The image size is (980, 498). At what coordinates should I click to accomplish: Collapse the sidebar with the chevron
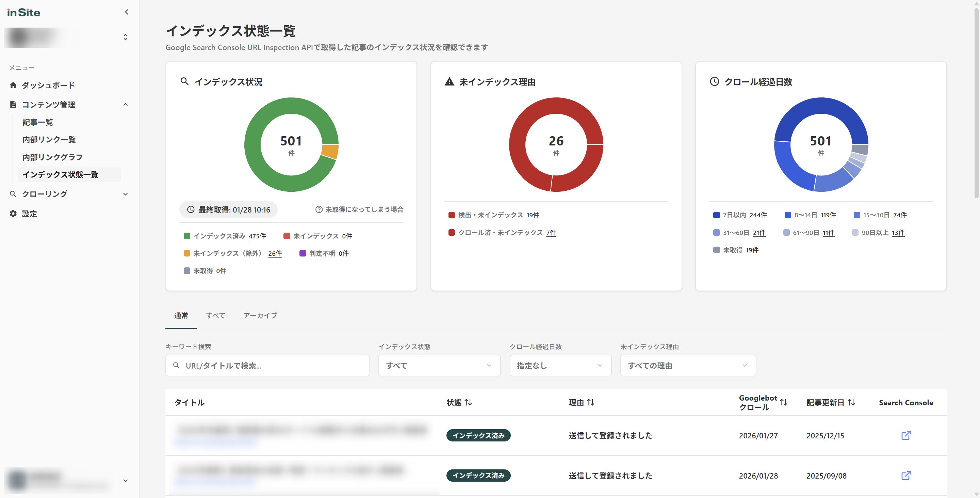[x=126, y=12]
